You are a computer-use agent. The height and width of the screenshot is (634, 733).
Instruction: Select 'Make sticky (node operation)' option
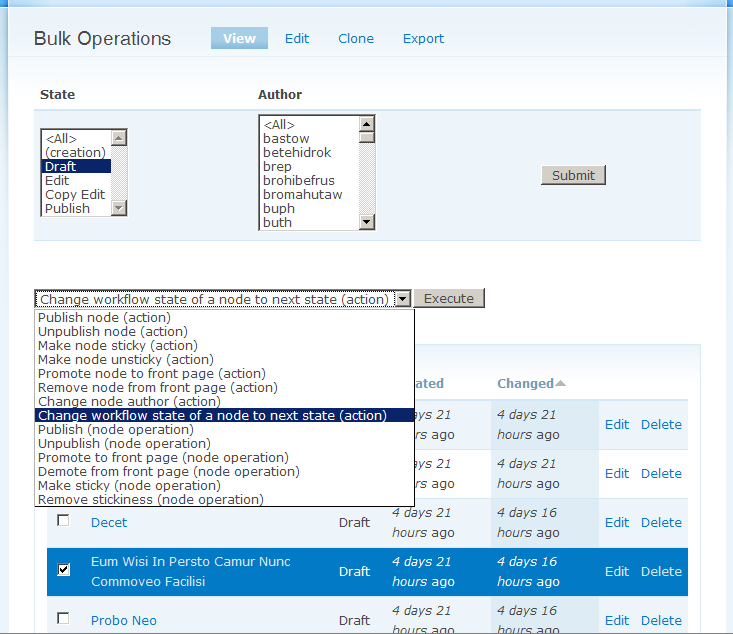[x=129, y=486]
